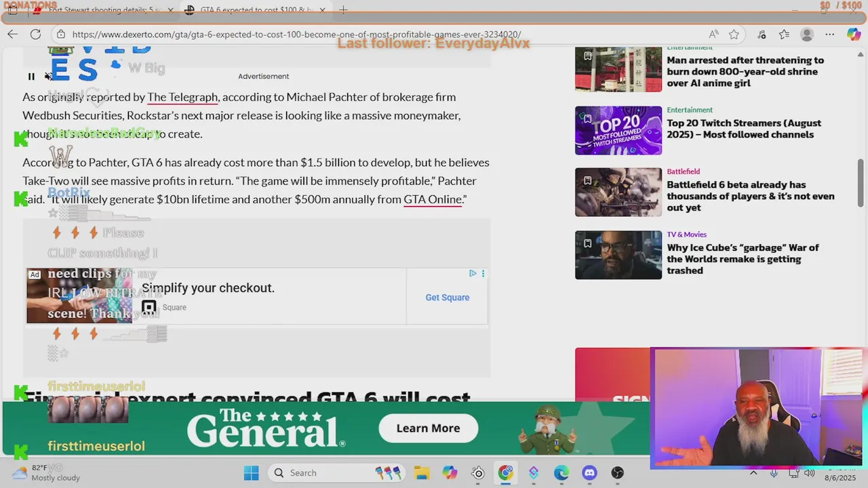This screenshot has height=488, width=868.
Task: Open volume control in system tray
Action: [x=809, y=473]
